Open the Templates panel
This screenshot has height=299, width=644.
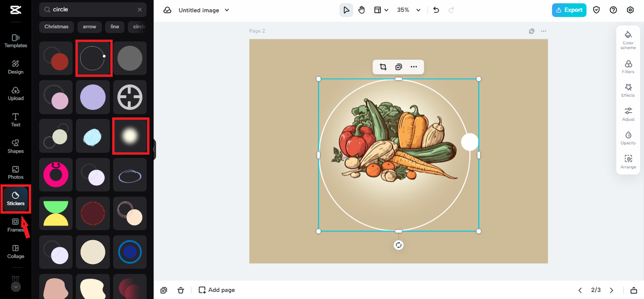(x=16, y=41)
